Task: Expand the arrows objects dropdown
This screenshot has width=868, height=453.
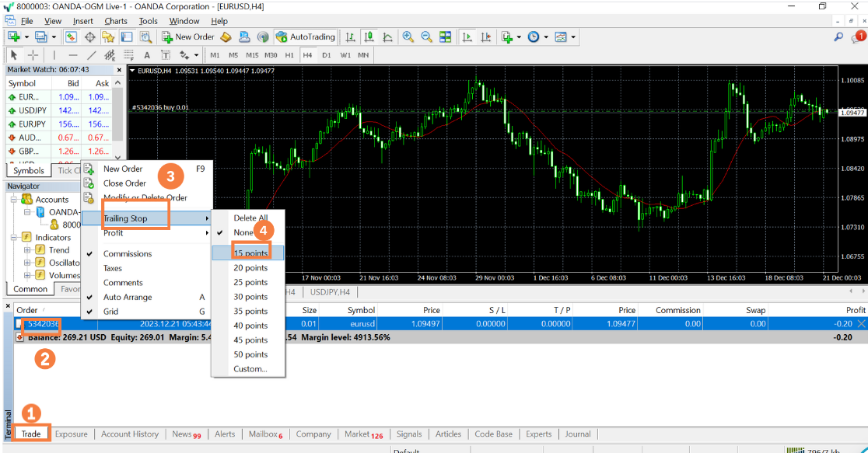Action: pos(197,54)
